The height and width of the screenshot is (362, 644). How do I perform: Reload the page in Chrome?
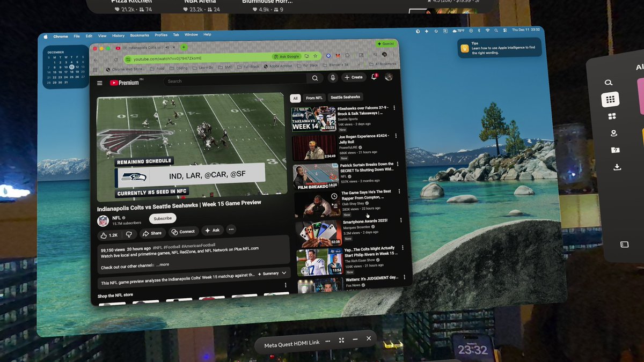coord(116,60)
